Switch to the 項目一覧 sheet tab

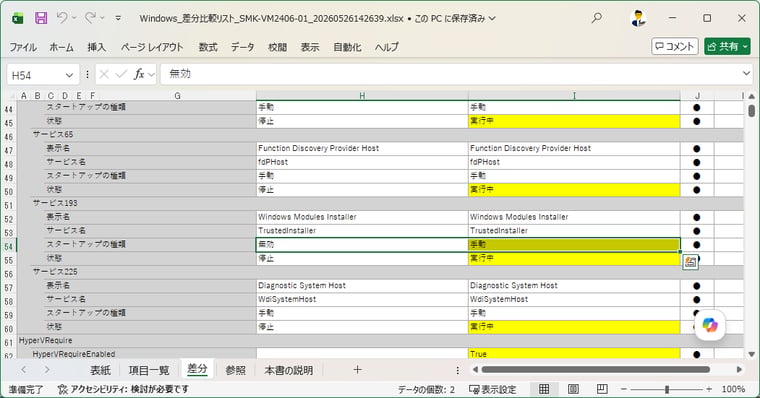[x=149, y=370]
